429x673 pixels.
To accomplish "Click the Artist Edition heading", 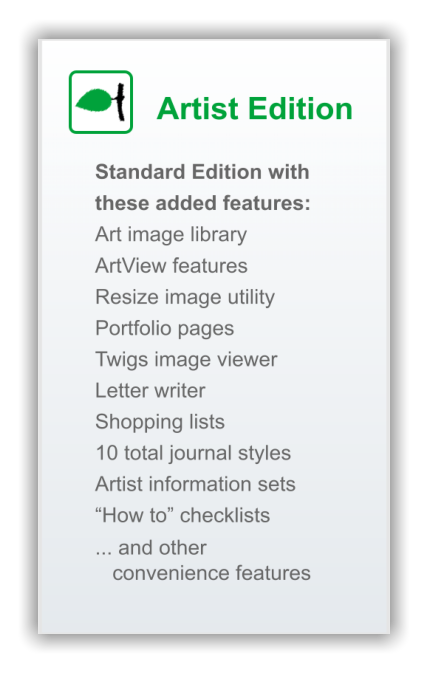I will click(255, 108).
